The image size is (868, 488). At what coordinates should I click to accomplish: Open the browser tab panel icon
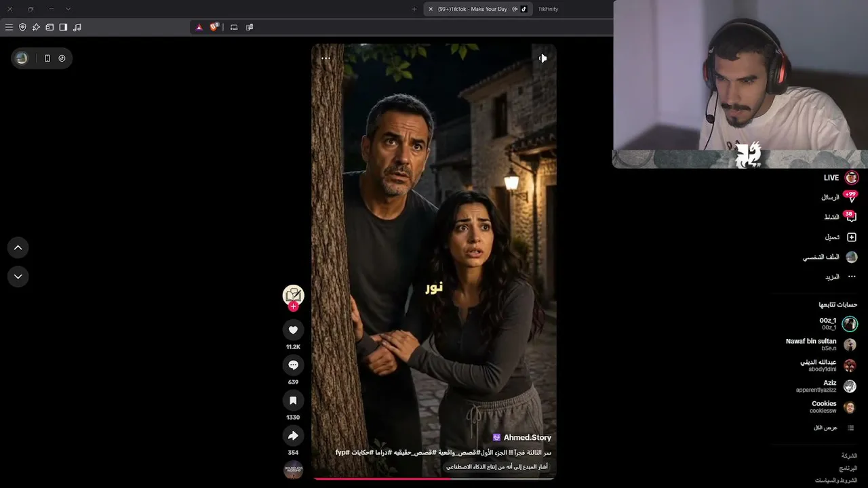pyautogui.click(x=50, y=27)
